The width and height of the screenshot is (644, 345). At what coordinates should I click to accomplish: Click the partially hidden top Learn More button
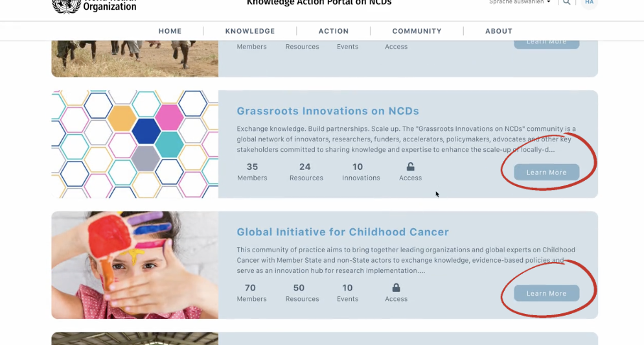(x=546, y=43)
